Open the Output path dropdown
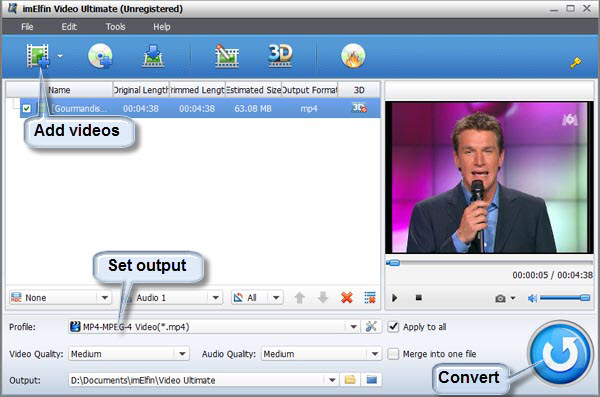Image resolution: width=600 pixels, height=397 pixels. (332, 380)
